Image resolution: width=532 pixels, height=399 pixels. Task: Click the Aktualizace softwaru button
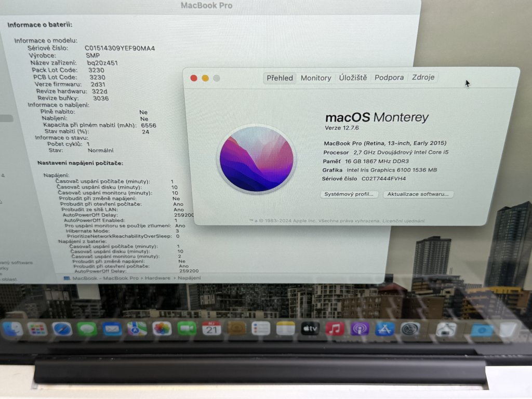pyautogui.click(x=418, y=194)
